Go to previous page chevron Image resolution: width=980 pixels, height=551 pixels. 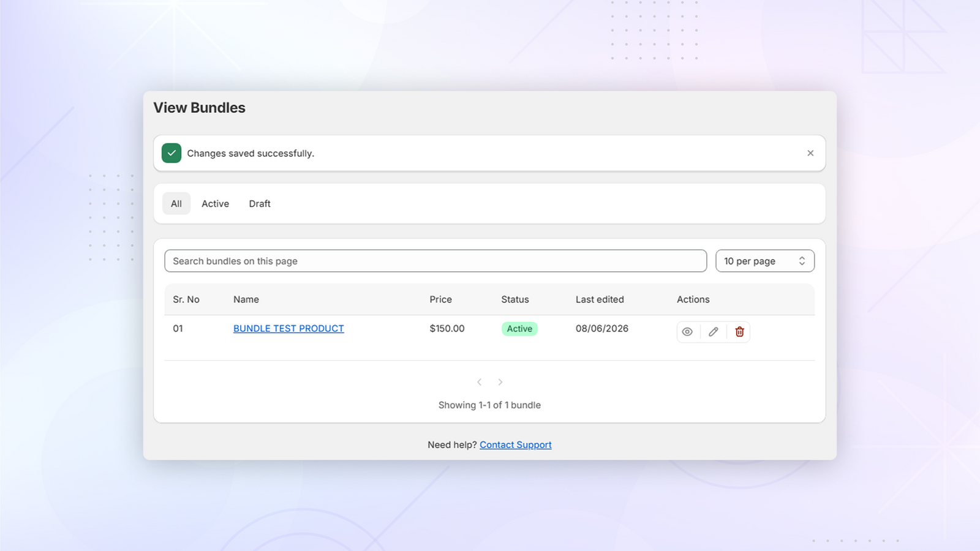[480, 382]
